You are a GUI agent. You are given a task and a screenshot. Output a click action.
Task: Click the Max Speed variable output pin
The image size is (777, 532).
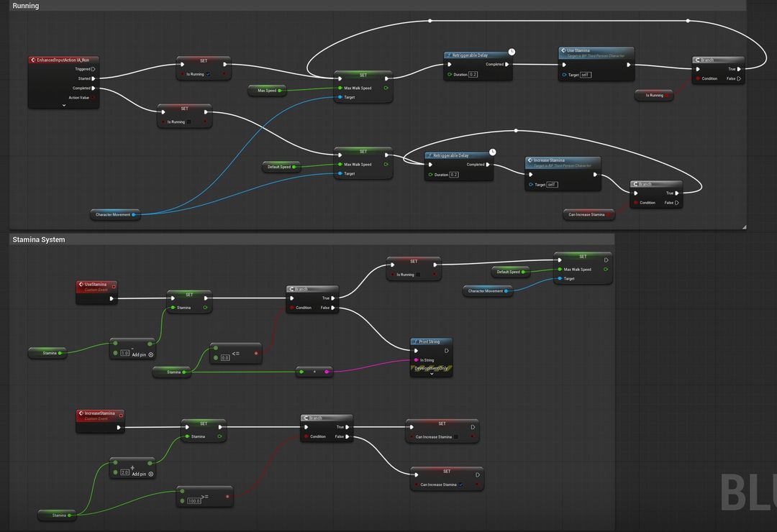click(x=282, y=91)
